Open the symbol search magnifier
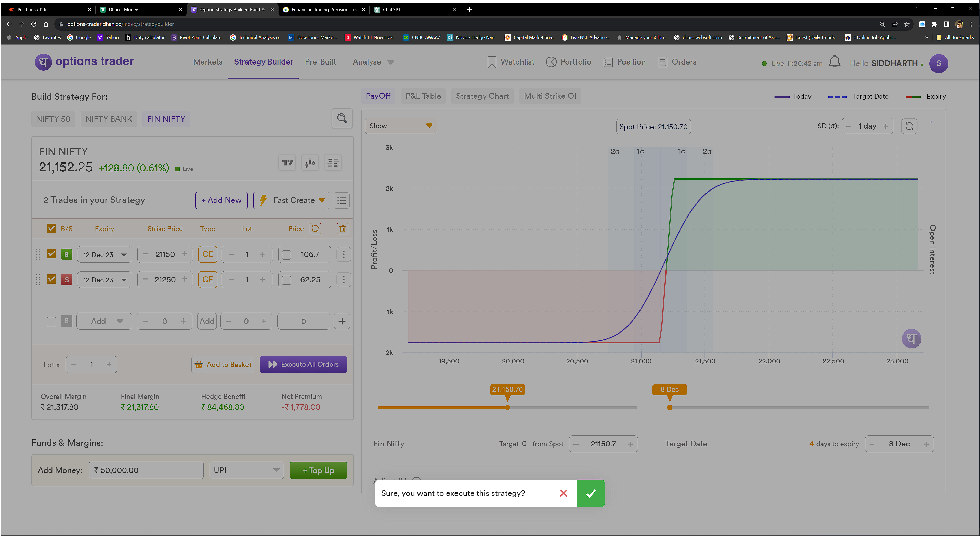 pyautogui.click(x=342, y=118)
